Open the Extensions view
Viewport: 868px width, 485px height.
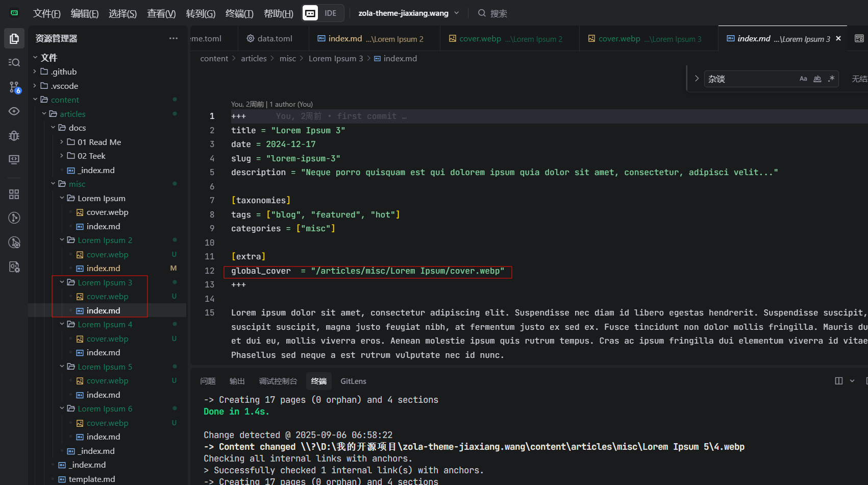pyautogui.click(x=14, y=194)
